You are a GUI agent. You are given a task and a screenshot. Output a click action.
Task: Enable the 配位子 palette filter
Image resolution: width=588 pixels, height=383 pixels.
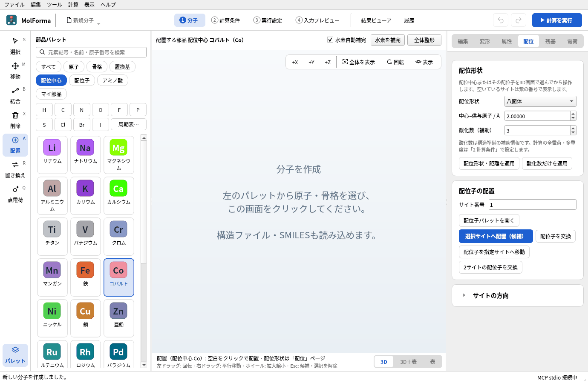pyautogui.click(x=82, y=80)
